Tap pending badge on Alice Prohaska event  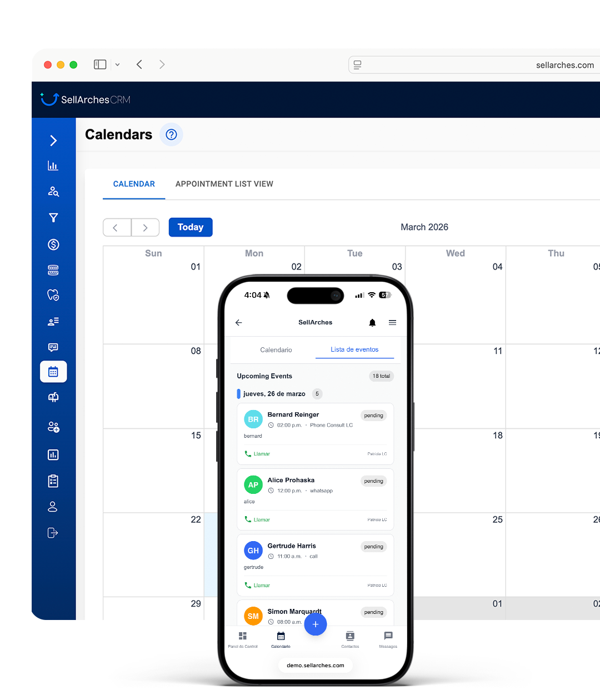tap(374, 481)
